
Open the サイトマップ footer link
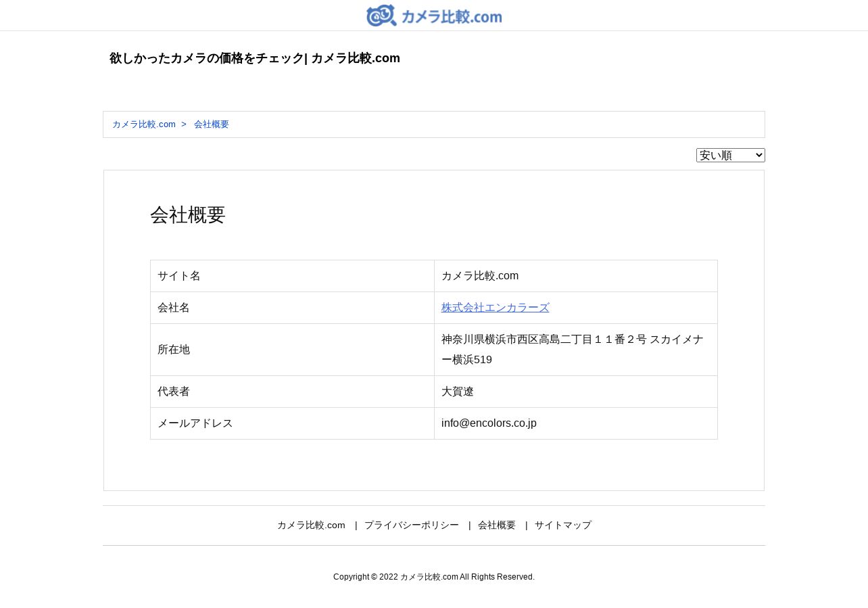tap(563, 525)
